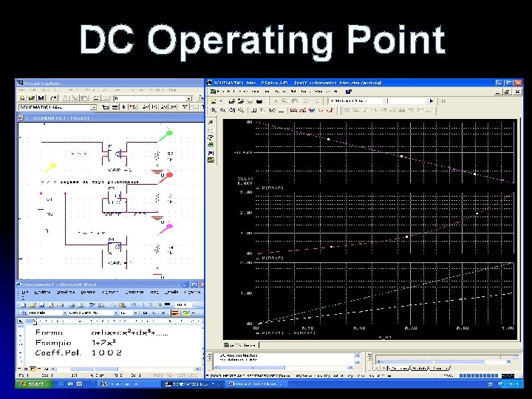The image size is (532, 399).
Task: Click the Zoom In icon in PSpice toolbar
Action: pyautogui.click(x=214, y=110)
